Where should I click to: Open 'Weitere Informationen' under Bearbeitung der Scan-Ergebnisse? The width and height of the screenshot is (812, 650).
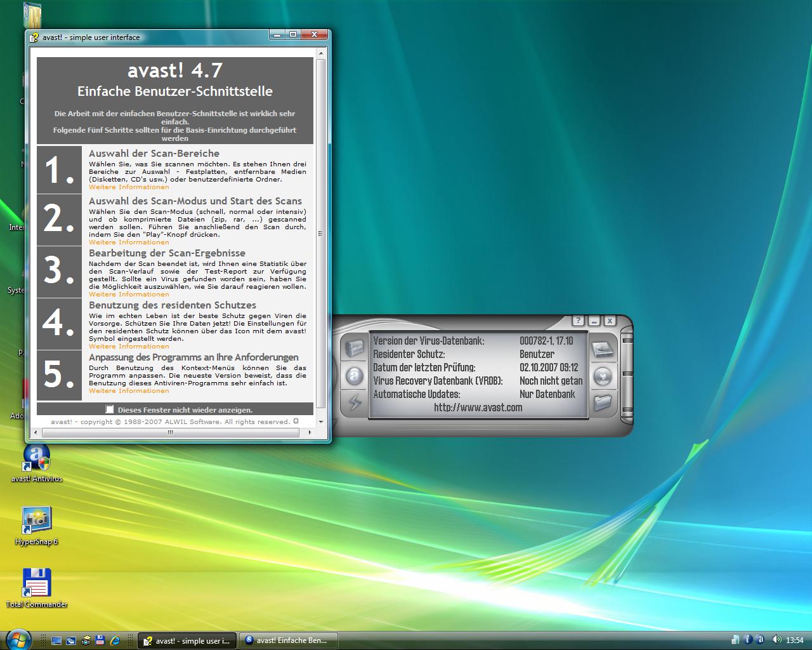(129, 295)
